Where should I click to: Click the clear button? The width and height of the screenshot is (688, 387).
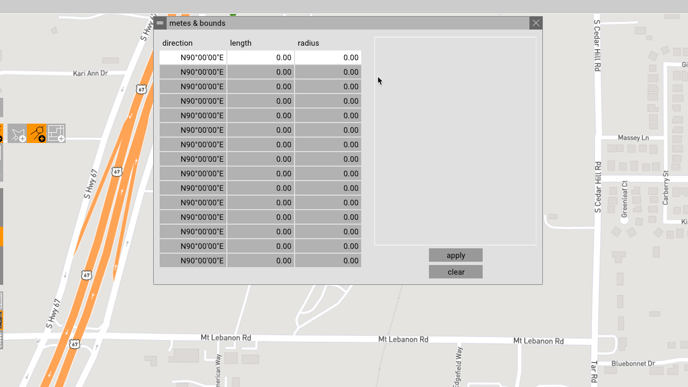455,272
